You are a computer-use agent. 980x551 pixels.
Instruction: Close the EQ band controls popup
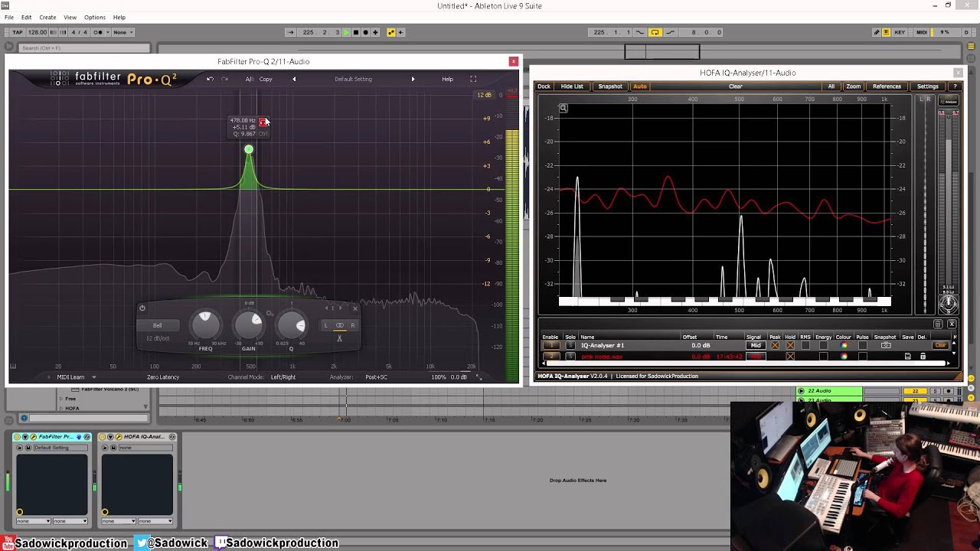tap(354, 308)
